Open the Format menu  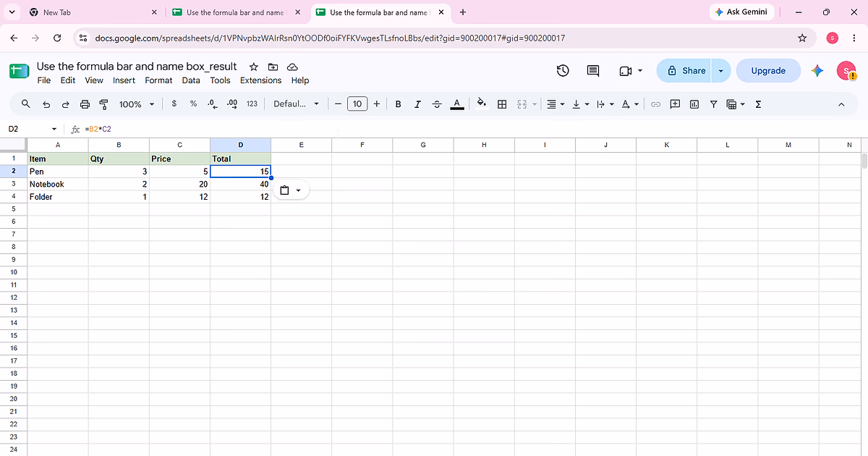(158, 80)
